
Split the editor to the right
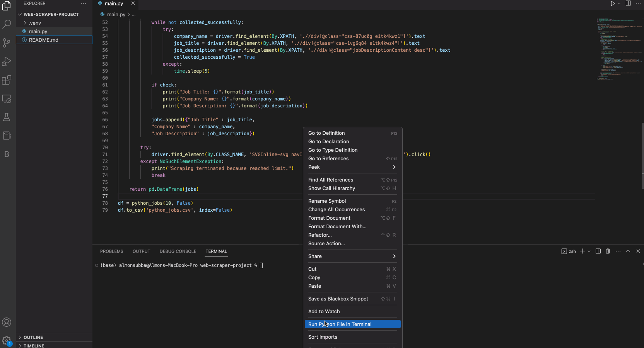pyautogui.click(x=628, y=3)
